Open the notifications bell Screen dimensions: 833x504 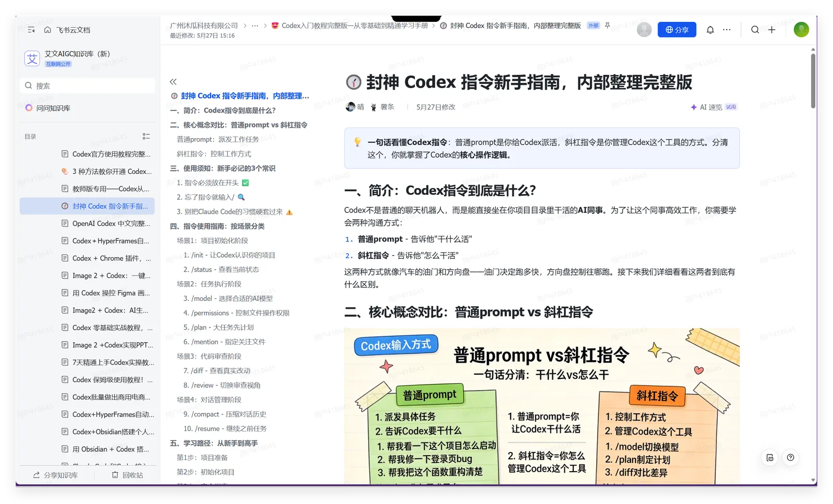pos(710,30)
